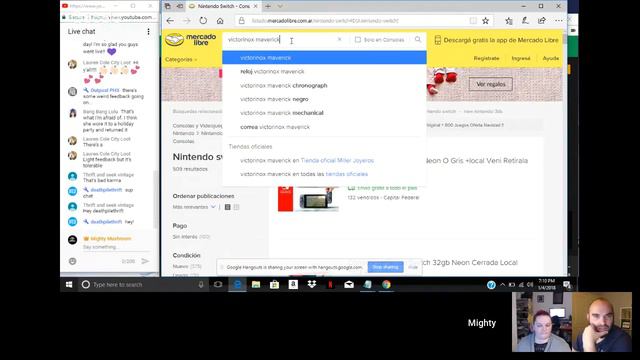The image size is (640, 360).
Task: Add page to favorites with star icon
Action: pyautogui.click(x=485, y=20)
